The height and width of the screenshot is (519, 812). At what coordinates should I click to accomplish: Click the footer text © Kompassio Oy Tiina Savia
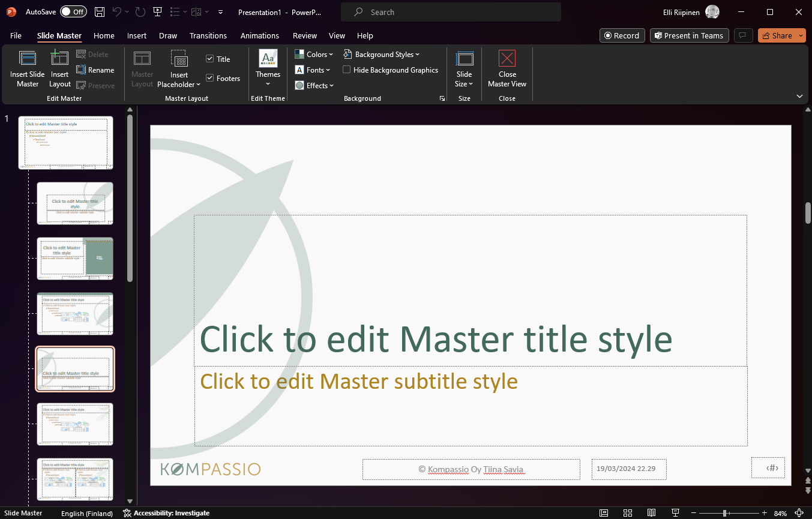(471, 469)
